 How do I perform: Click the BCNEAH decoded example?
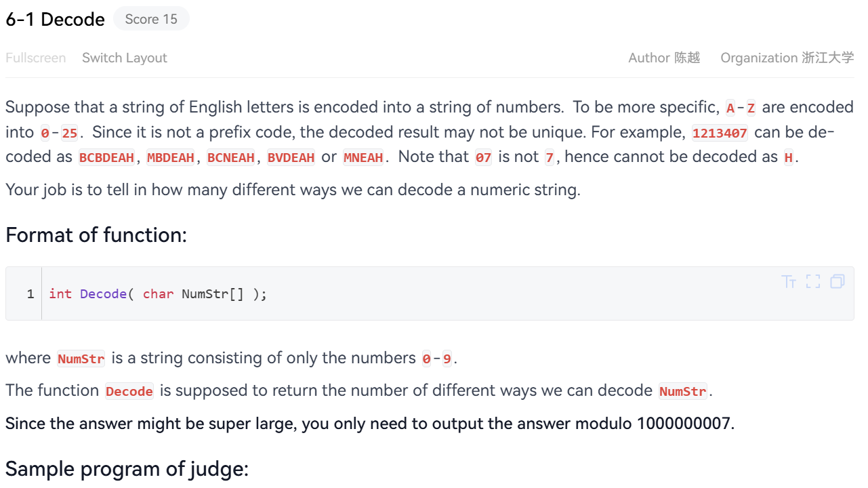pos(231,158)
